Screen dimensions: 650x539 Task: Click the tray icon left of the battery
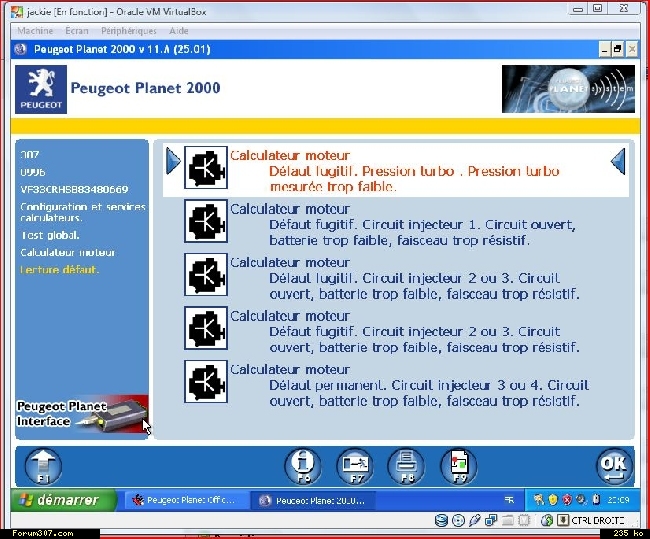click(x=581, y=500)
